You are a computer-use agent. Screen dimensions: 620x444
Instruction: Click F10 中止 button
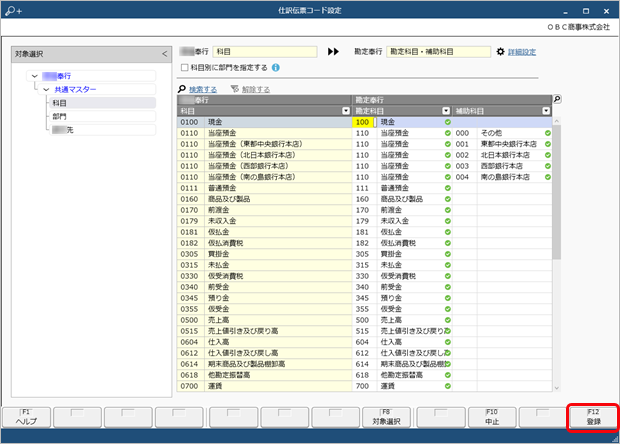click(492, 418)
